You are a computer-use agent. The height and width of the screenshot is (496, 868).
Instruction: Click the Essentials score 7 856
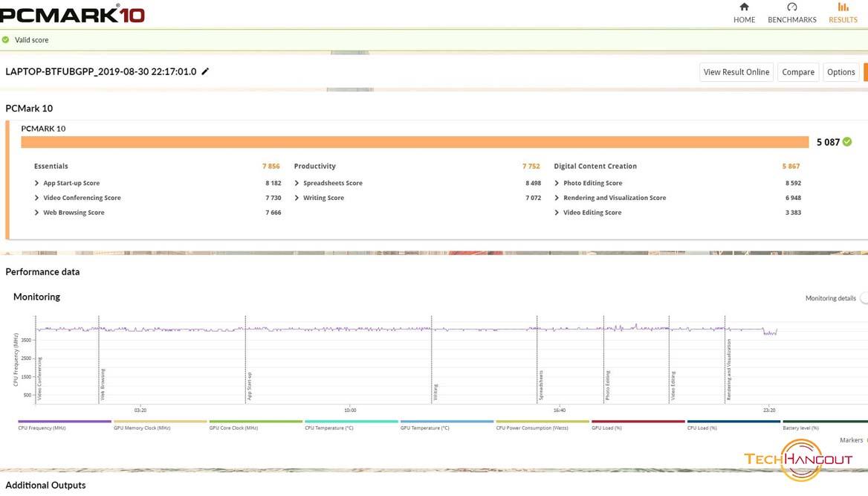[x=271, y=167]
